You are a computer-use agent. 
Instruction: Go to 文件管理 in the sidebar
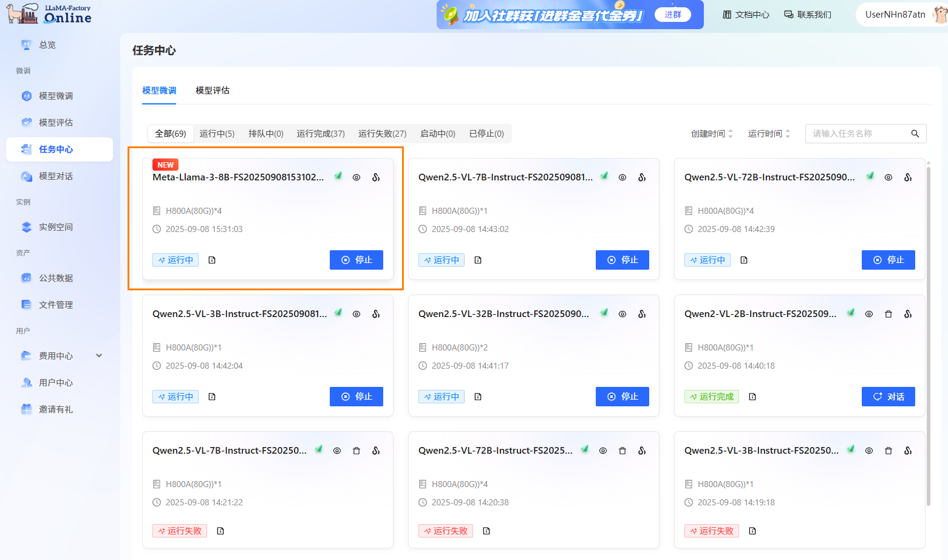56,305
